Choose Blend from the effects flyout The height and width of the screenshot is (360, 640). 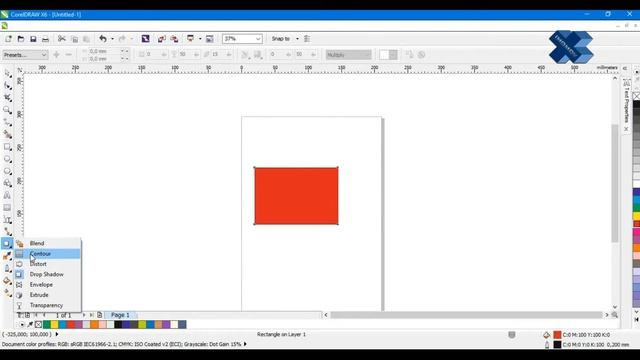47,243
